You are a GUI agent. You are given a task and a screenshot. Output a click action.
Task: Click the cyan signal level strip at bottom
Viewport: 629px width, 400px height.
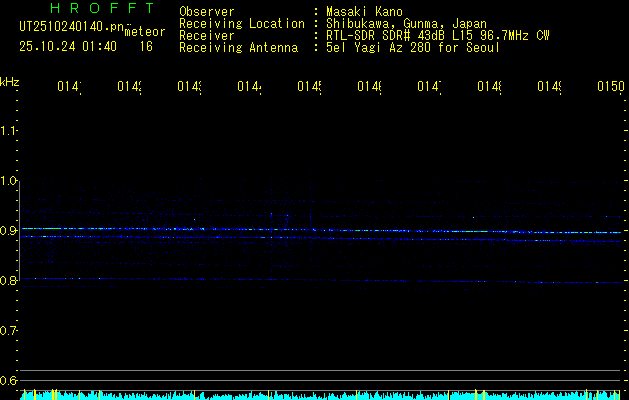coord(320,396)
